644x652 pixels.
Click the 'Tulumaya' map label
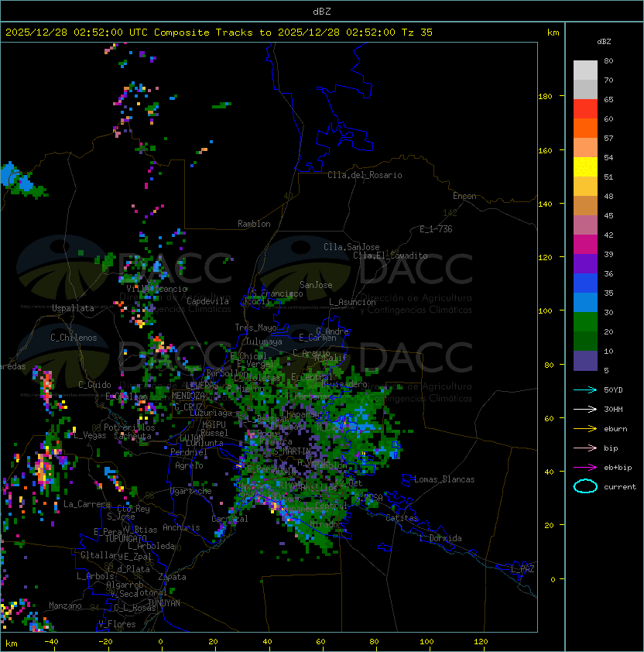(x=264, y=341)
